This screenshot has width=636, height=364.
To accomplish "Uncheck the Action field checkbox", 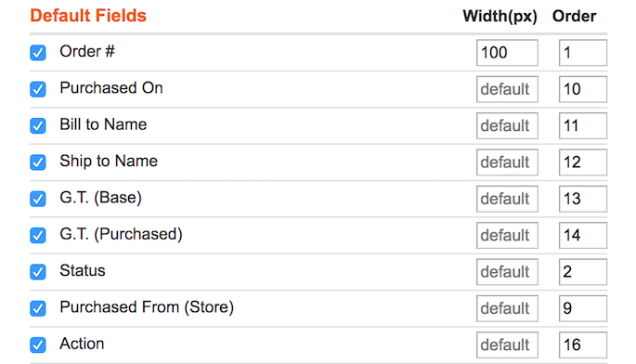I will [38, 344].
